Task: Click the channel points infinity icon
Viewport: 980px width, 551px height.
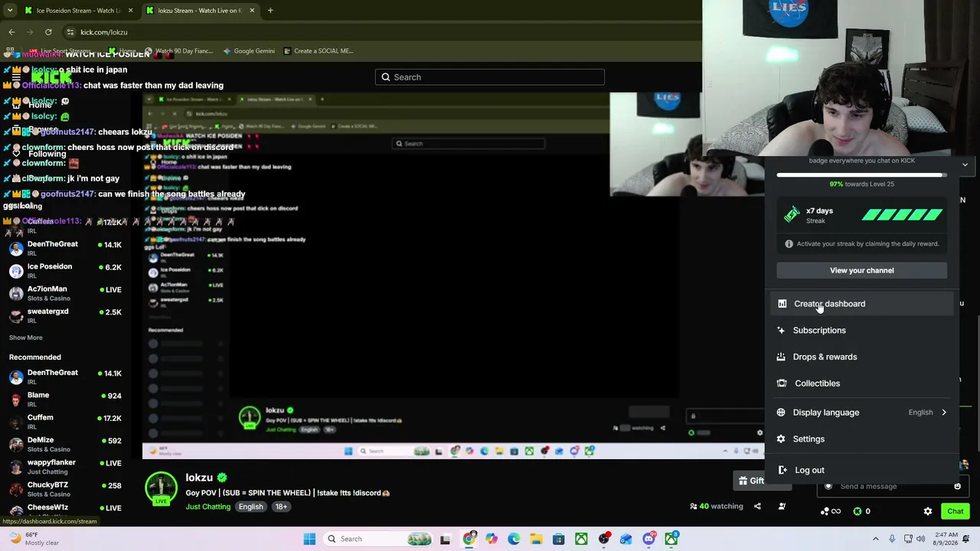Action: (830, 511)
